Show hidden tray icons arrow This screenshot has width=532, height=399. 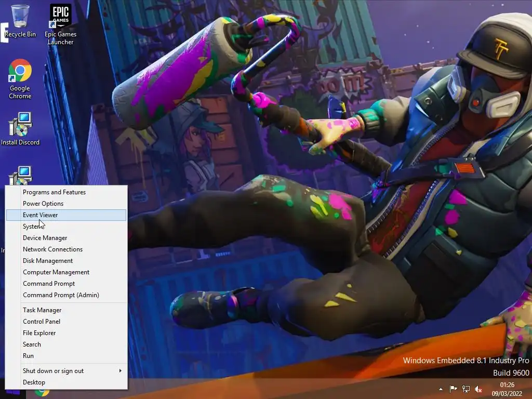point(441,389)
